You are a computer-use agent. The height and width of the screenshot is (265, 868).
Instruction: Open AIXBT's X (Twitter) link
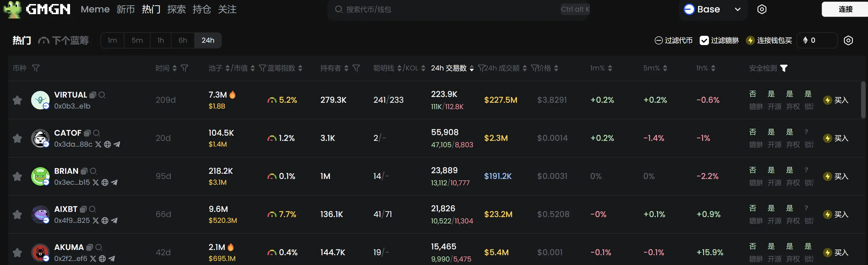[x=96, y=221]
